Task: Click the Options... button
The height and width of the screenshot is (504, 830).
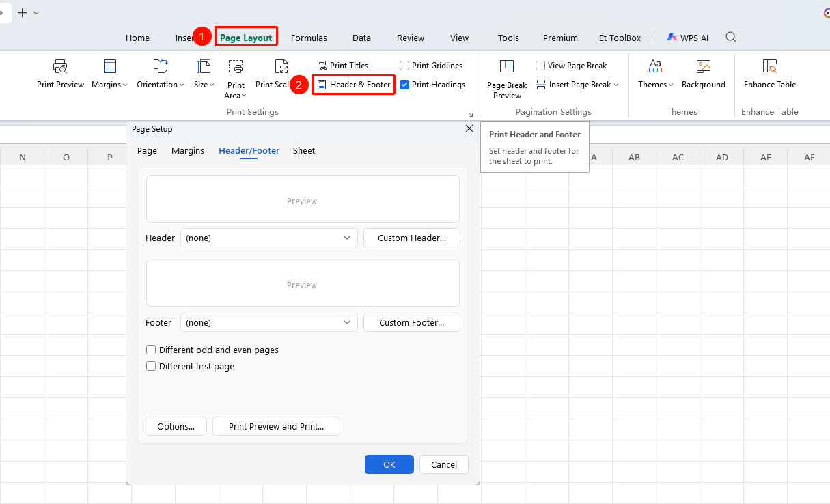Action: (176, 426)
